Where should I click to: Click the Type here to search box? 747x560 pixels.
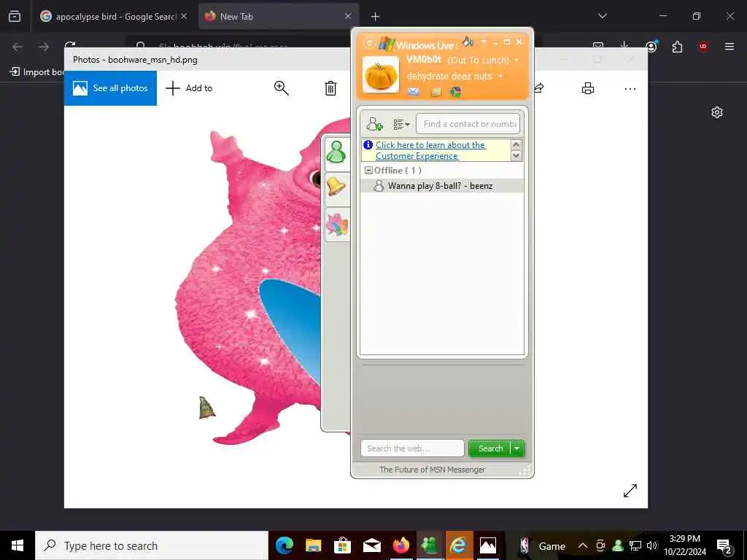(x=152, y=545)
